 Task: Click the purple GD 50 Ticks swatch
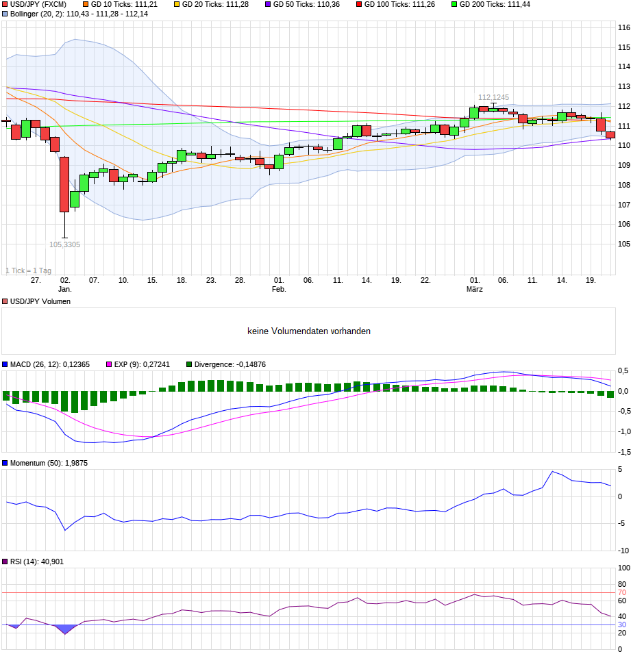269,5
